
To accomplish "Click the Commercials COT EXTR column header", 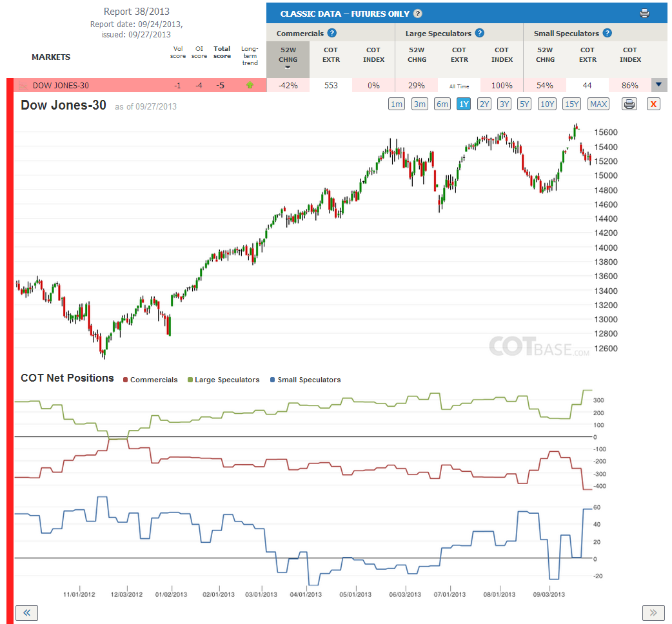I will pos(331,55).
